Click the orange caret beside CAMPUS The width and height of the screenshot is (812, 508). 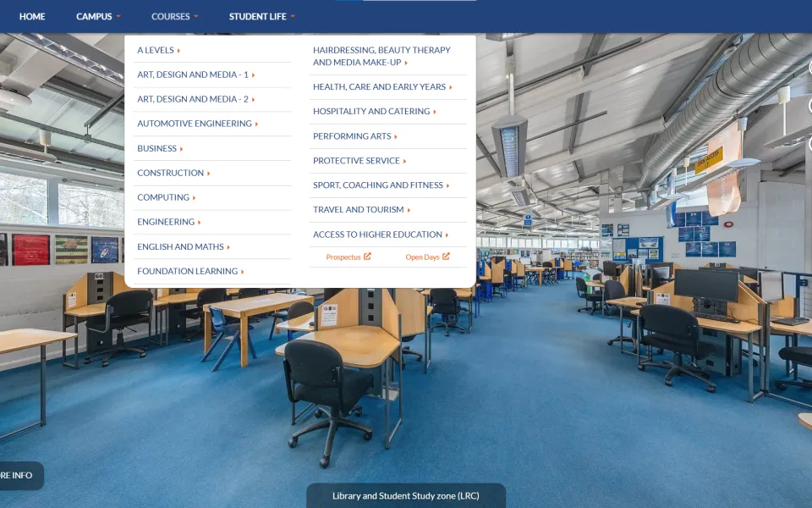(118, 17)
